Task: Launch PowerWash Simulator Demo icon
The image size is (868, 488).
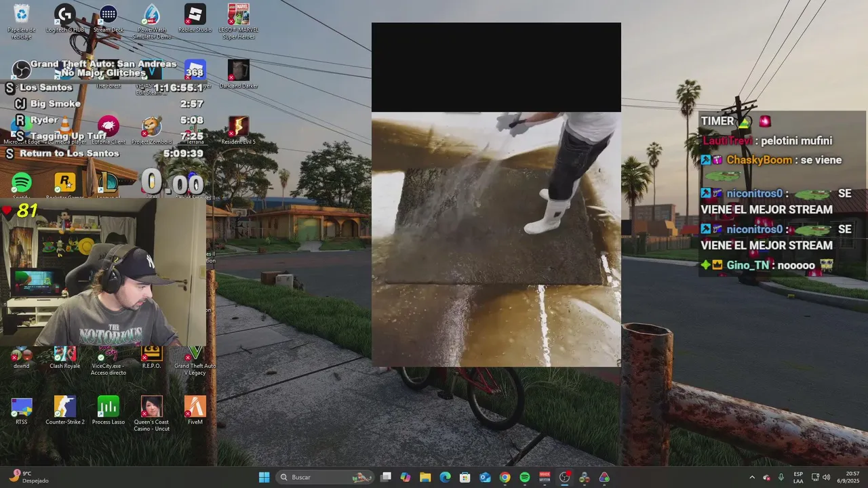Action: [152, 20]
